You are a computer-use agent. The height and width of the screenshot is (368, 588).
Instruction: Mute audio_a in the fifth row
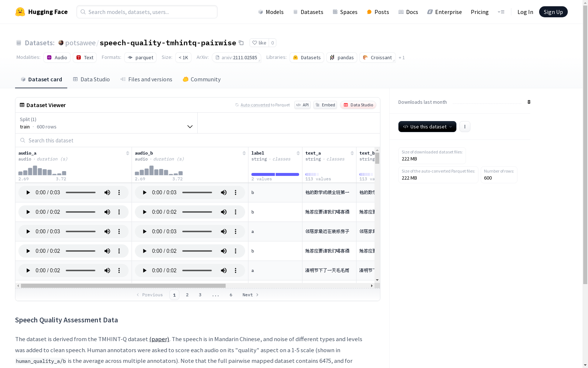(x=107, y=270)
